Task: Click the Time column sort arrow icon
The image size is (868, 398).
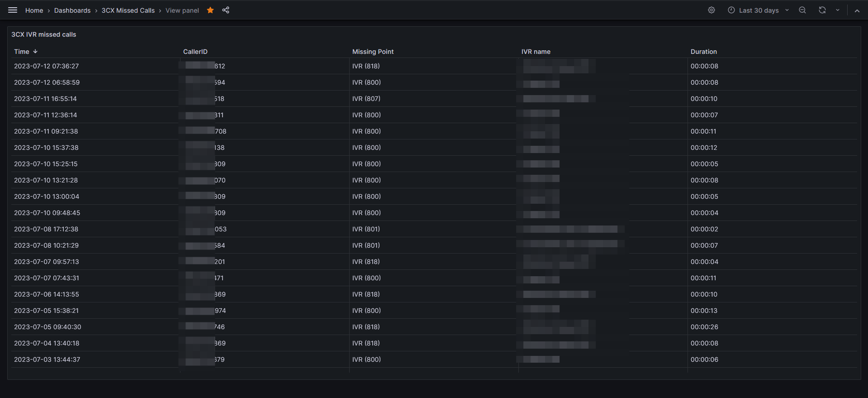Action: pos(35,51)
